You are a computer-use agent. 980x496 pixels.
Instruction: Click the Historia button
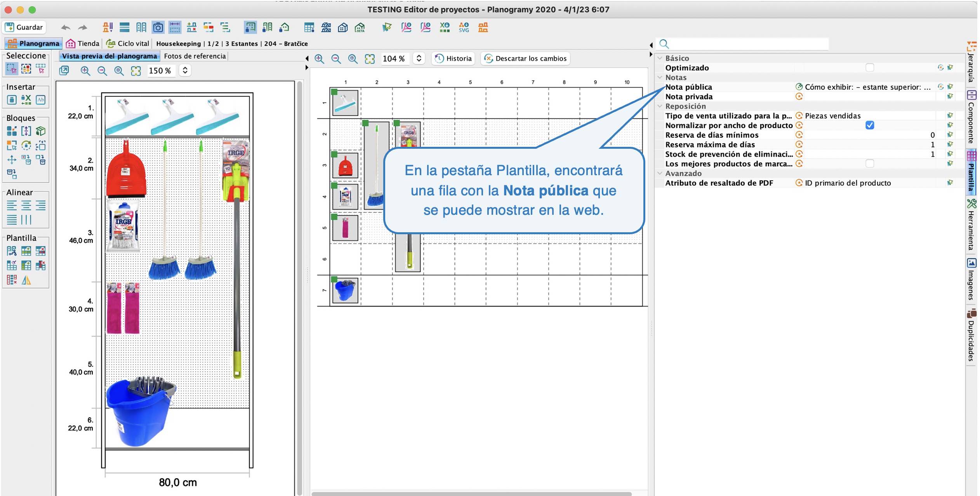pos(454,59)
